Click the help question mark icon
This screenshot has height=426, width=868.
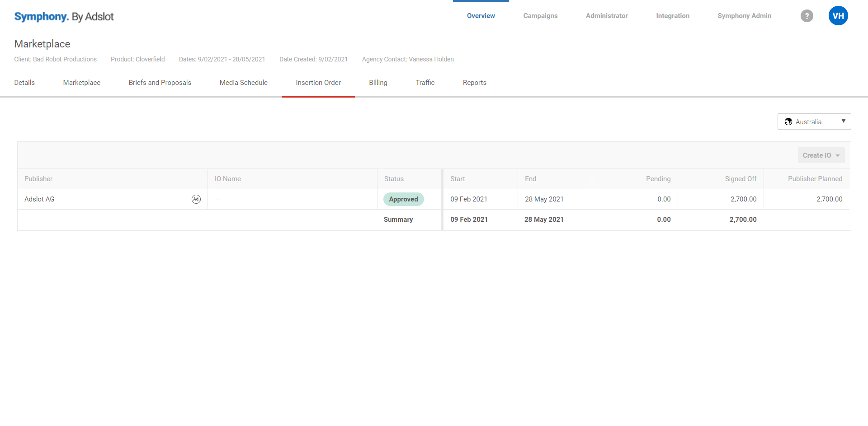(x=807, y=16)
